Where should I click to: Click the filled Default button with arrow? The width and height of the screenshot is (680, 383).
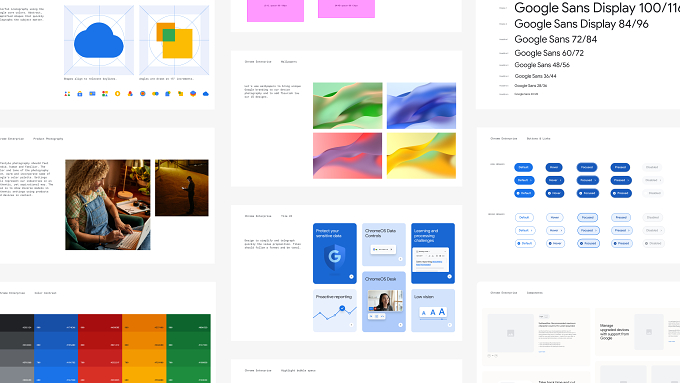[524, 180]
